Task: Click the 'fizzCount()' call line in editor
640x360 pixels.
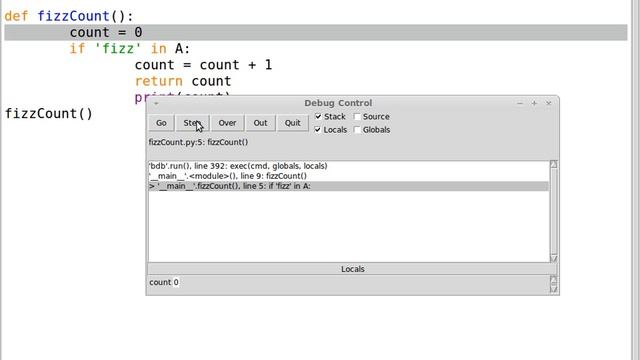Action: 49,113
